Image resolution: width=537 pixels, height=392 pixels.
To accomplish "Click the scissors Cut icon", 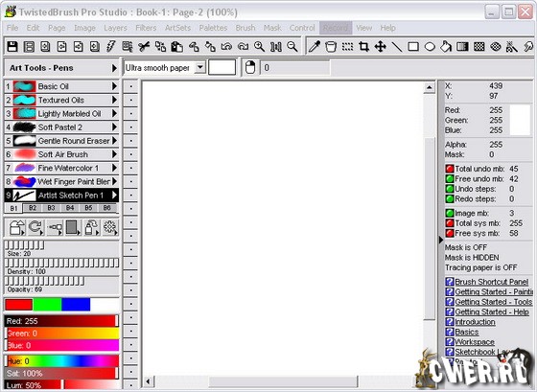I will [x=144, y=47].
